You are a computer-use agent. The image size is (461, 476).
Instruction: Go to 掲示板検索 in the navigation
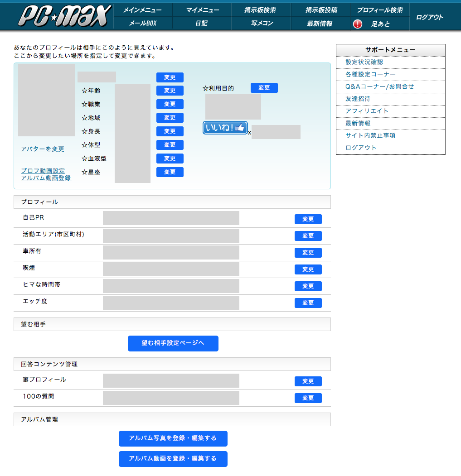[261, 10]
